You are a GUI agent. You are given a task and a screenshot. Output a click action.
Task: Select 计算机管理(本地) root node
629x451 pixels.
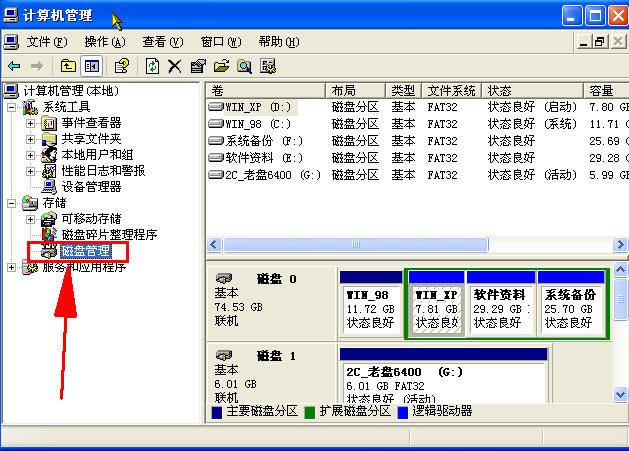[71, 91]
